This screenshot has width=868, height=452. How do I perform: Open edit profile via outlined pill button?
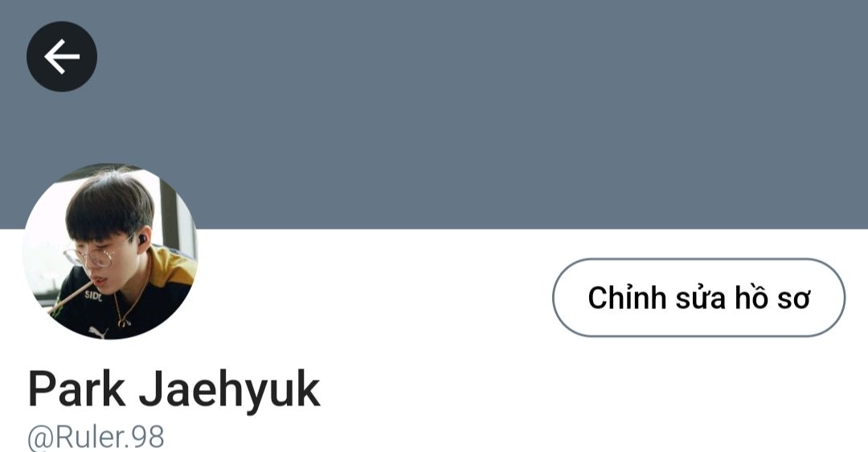pyautogui.click(x=698, y=298)
